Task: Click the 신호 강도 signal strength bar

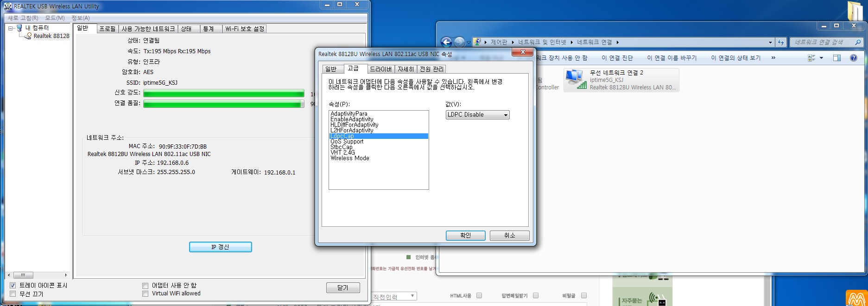Action: tap(223, 94)
